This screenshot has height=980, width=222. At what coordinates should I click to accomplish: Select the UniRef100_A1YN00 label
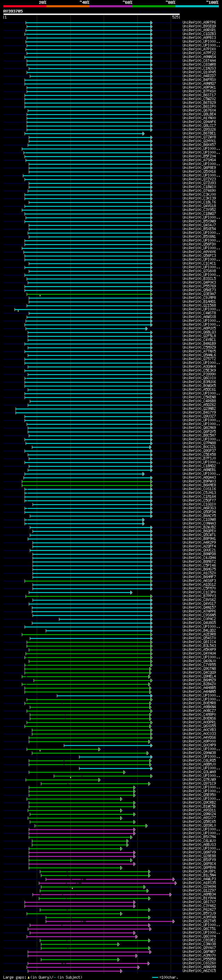199,118
